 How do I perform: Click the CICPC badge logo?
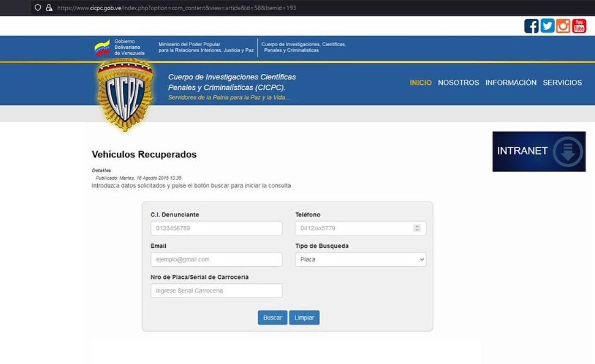(125, 95)
